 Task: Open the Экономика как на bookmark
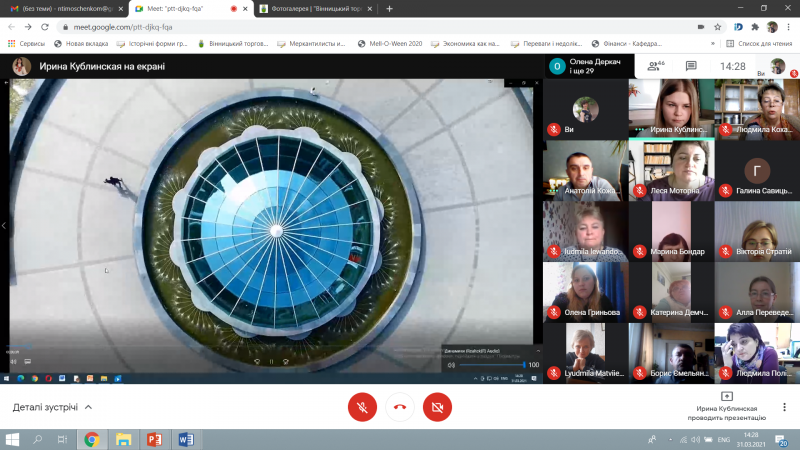pyautogui.click(x=465, y=44)
